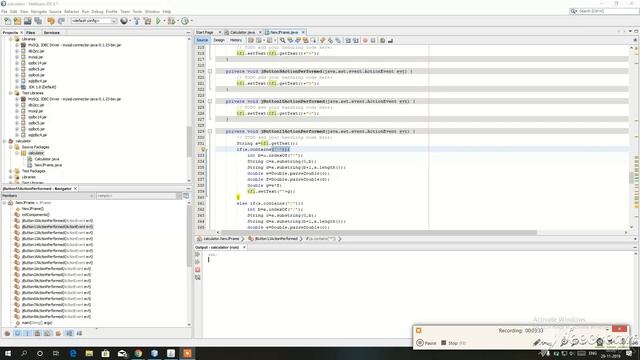Click the Build Project hammer icon
Screen dimensions: 640x360
[137, 21]
